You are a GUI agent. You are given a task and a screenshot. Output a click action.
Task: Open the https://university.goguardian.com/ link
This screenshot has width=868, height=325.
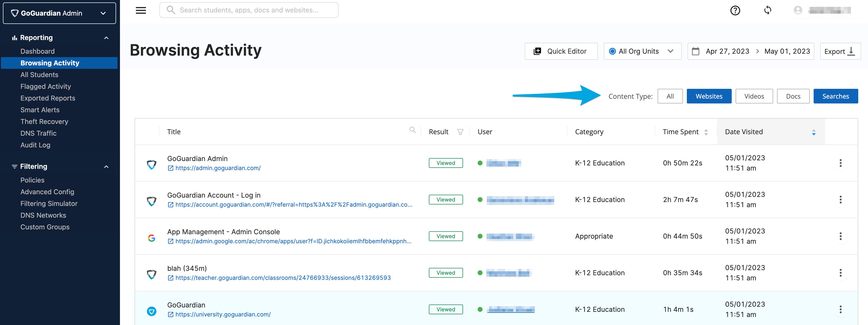[x=223, y=315]
